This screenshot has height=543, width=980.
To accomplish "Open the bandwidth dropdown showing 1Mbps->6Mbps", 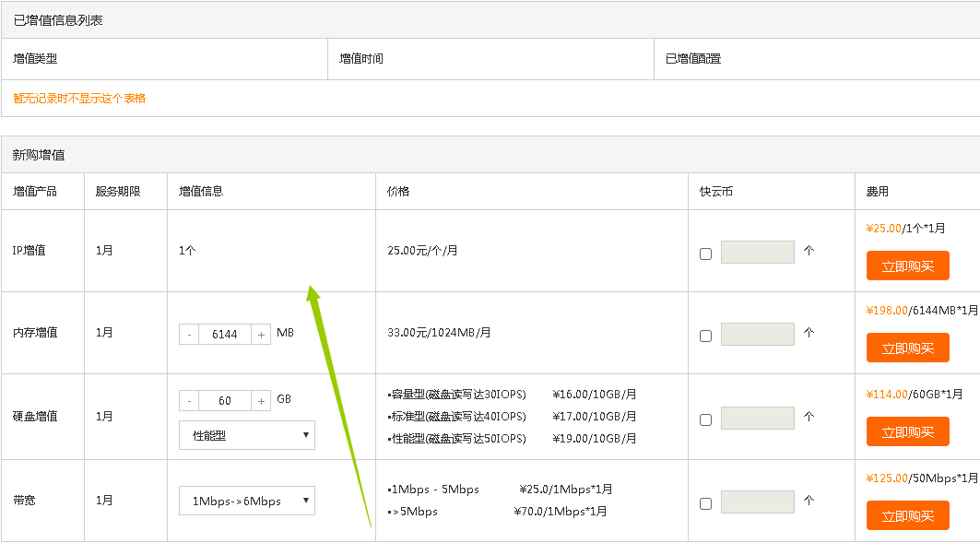I will tap(246, 501).
